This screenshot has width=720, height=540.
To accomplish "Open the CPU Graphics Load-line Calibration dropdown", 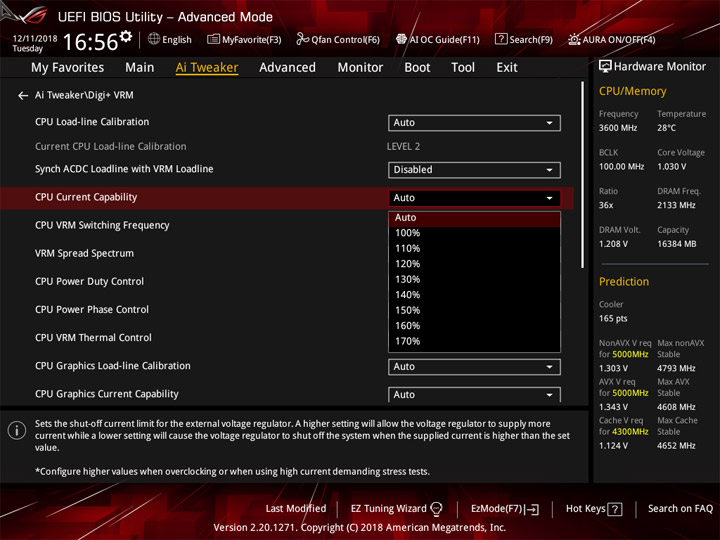I will coord(474,367).
